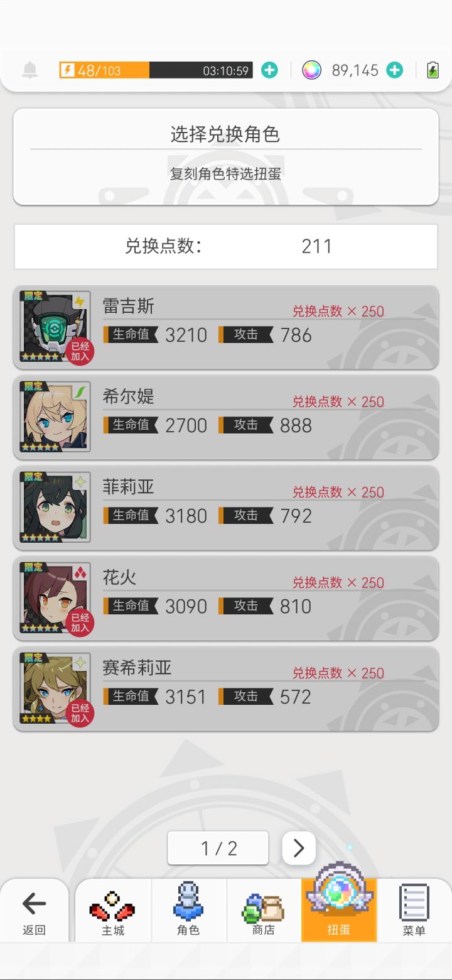Tap the 1 / 2 page indicator
The image size is (452, 980).
218,848
